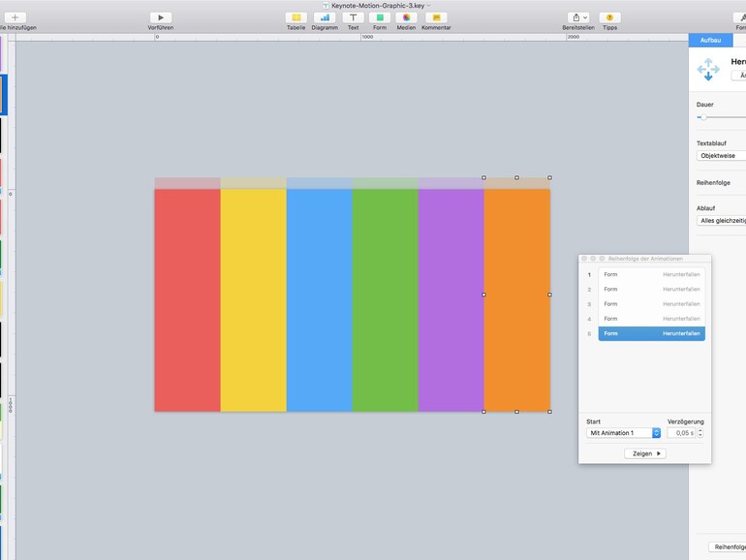Select animation row 1 Form Herunterfallen
The height and width of the screenshot is (560, 746).
click(651, 274)
